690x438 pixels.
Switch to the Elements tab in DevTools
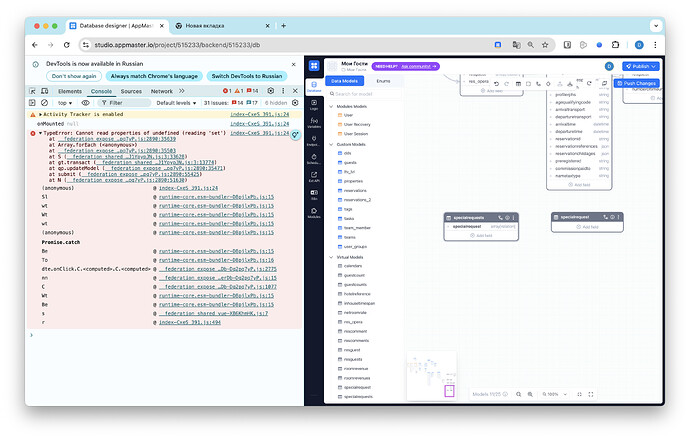point(70,91)
